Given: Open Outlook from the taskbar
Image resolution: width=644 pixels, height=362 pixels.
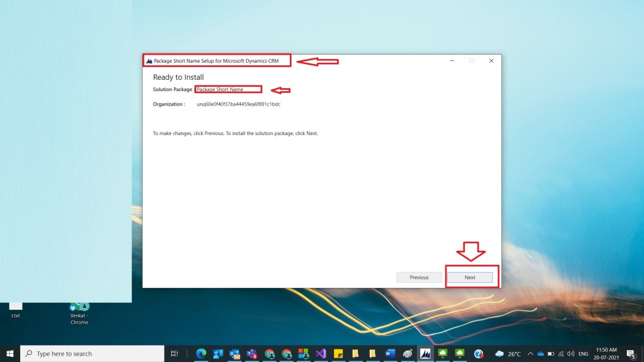Looking at the screenshot, I should [235, 354].
